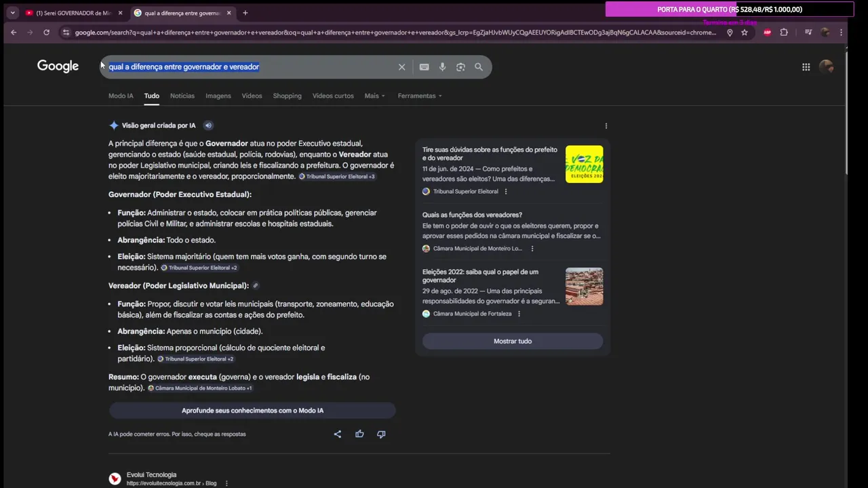Open the ABP ad blocker extension
Image resolution: width=868 pixels, height=488 pixels.
768,33
